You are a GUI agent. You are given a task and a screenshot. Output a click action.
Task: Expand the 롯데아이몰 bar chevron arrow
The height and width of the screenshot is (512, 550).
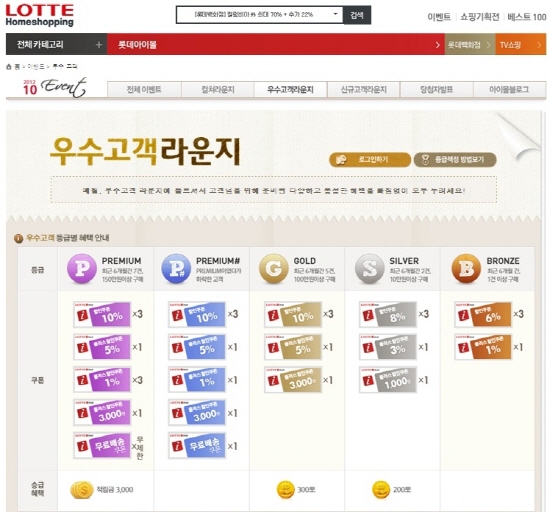437,45
